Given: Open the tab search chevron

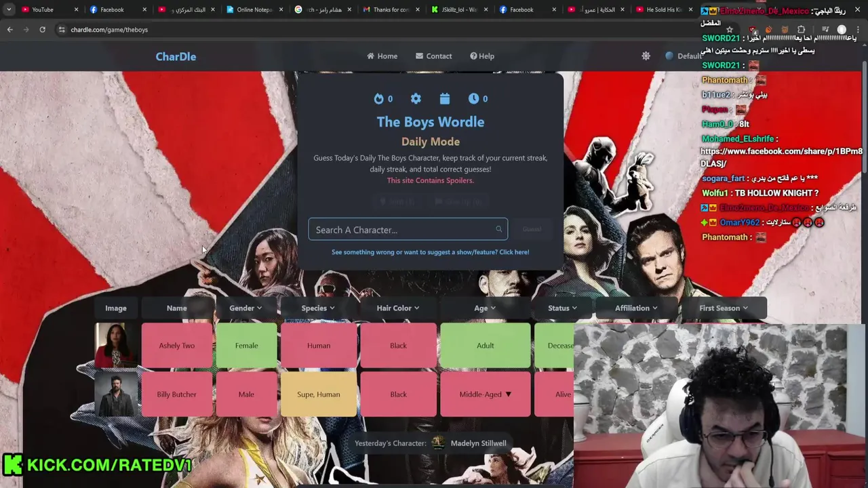Looking at the screenshot, I should pyautogui.click(x=9, y=9).
